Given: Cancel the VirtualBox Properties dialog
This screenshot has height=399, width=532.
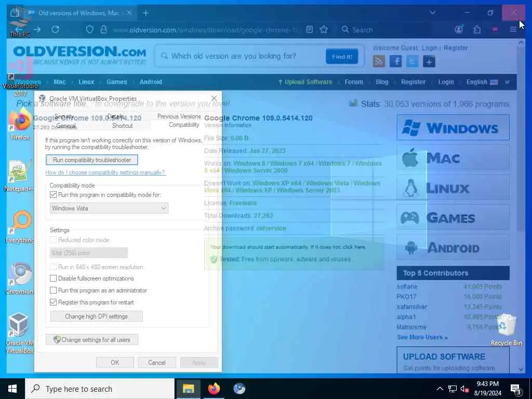Looking at the screenshot, I should tap(157, 362).
